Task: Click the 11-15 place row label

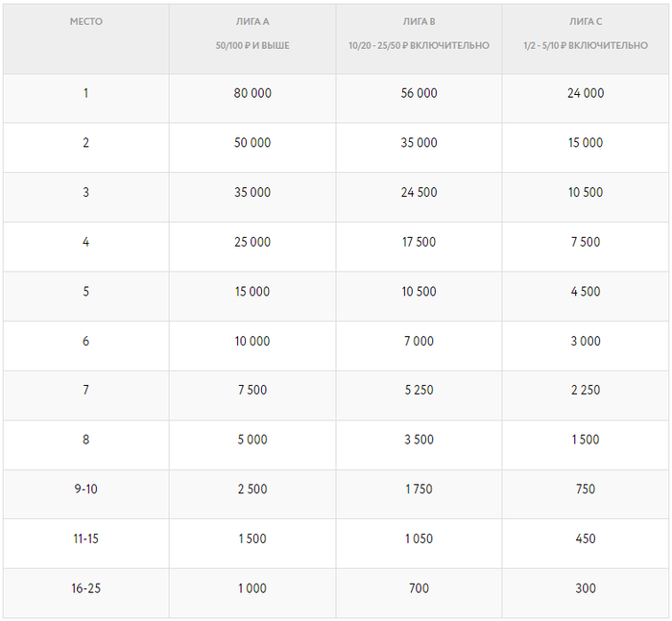Action: click(x=85, y=538)
